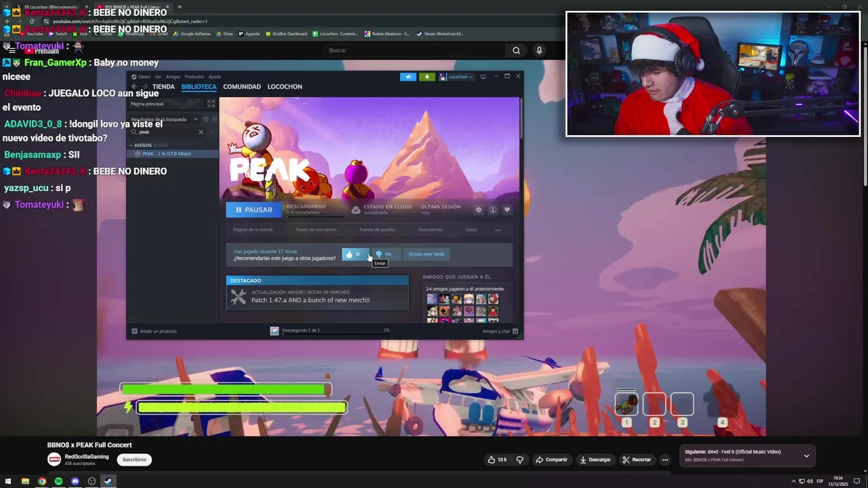This screenshot has height=488, width=868.
Task: Click the ready-to-play filter icon in sidebar
Action: [x=214, y=119]
